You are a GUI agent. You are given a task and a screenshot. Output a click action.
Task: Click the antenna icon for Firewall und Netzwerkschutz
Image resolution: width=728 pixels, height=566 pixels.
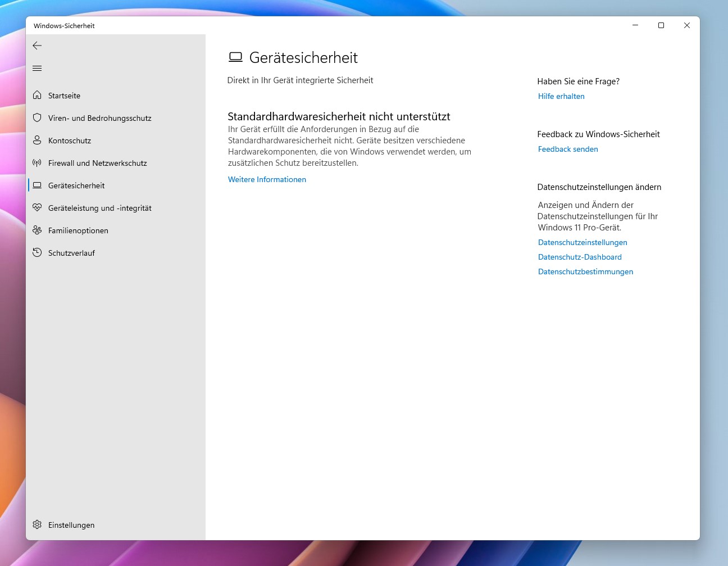[37, 162]
